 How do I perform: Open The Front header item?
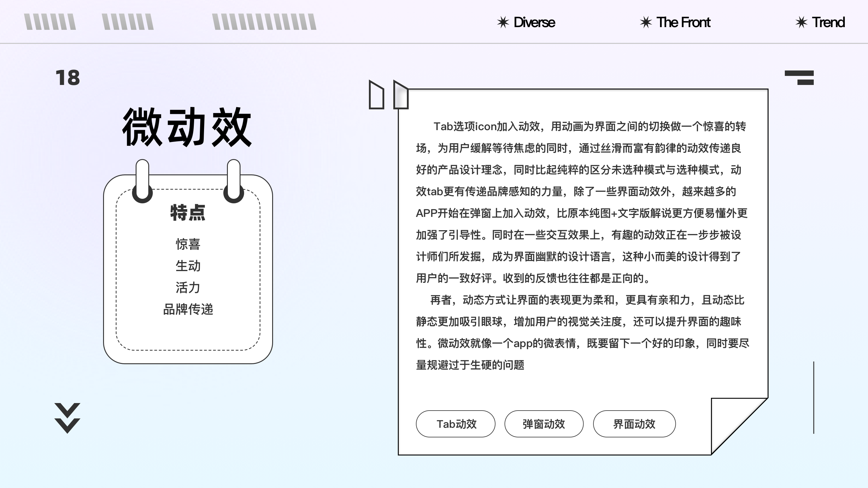click(683, 23)
